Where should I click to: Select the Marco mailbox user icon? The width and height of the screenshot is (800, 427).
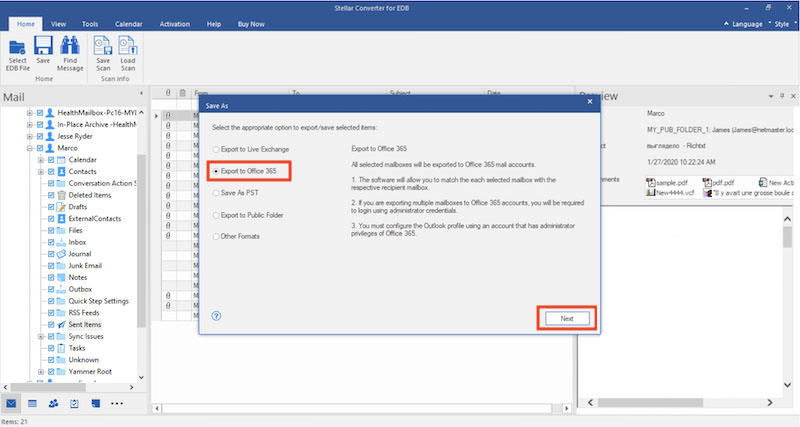49,148
